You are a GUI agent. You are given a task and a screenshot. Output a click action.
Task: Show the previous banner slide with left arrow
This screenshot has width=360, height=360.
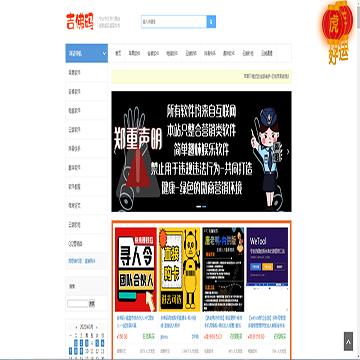[x=115, y=151]
